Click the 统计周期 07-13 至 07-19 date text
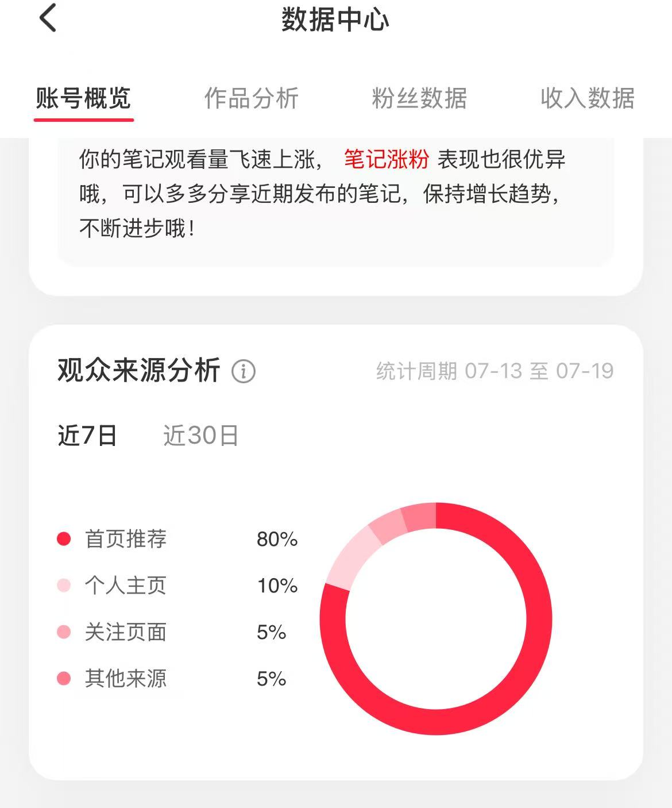The width and height of the screenshot is (672, 808). click(495, 371)
